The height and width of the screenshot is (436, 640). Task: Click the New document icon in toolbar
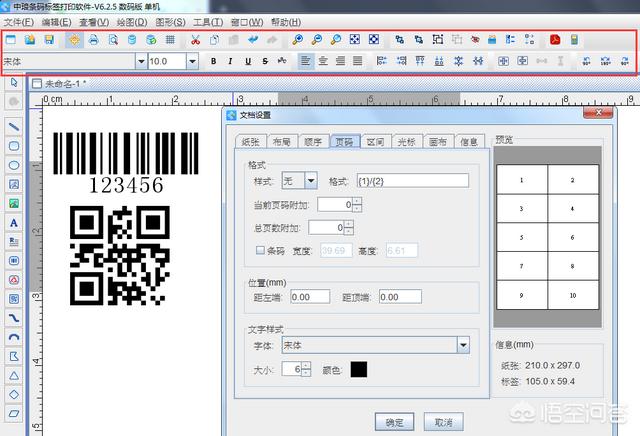[11, 40]
